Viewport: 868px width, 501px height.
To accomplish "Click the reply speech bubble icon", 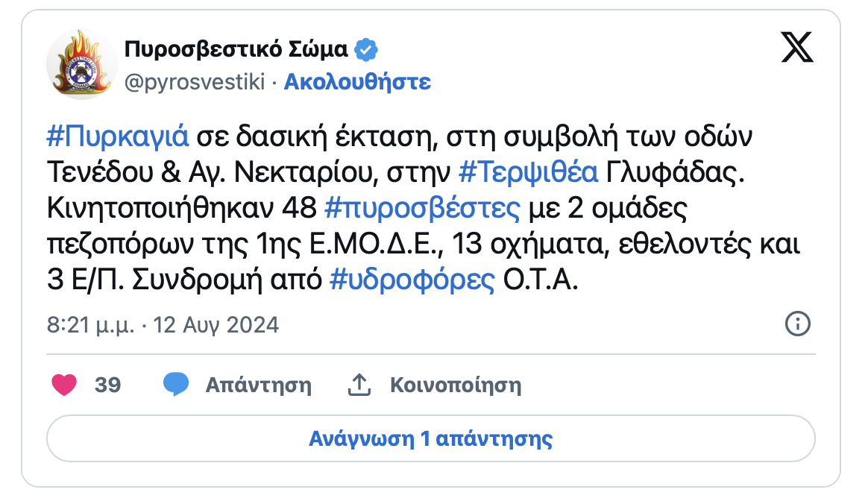I will pyautogui.click(x=177, y=385).
